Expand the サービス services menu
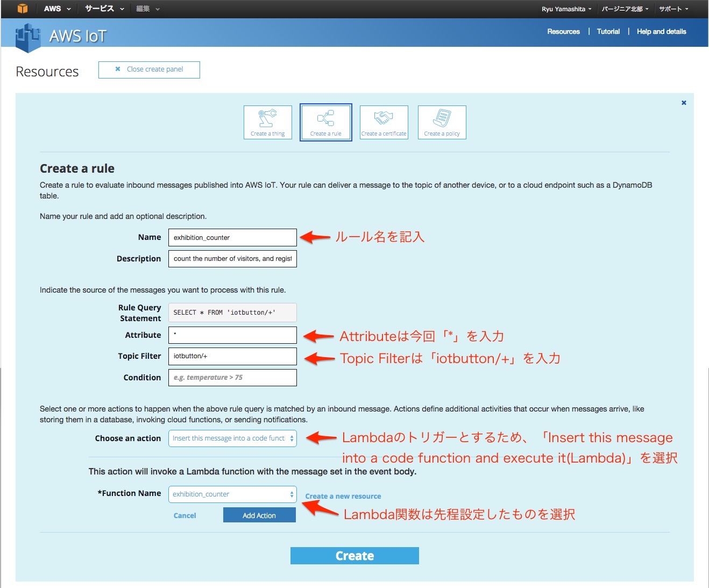 coord(104,9)
